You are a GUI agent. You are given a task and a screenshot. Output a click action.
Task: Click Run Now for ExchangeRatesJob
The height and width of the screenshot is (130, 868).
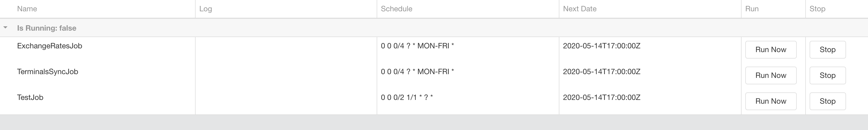pyautogui.click(x=771, y=50)
